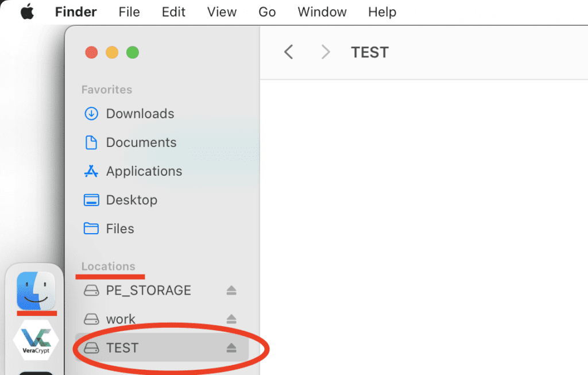The image size is (588, 375).
Task: Eject the work volume
Action: click(x=231, y=319)
